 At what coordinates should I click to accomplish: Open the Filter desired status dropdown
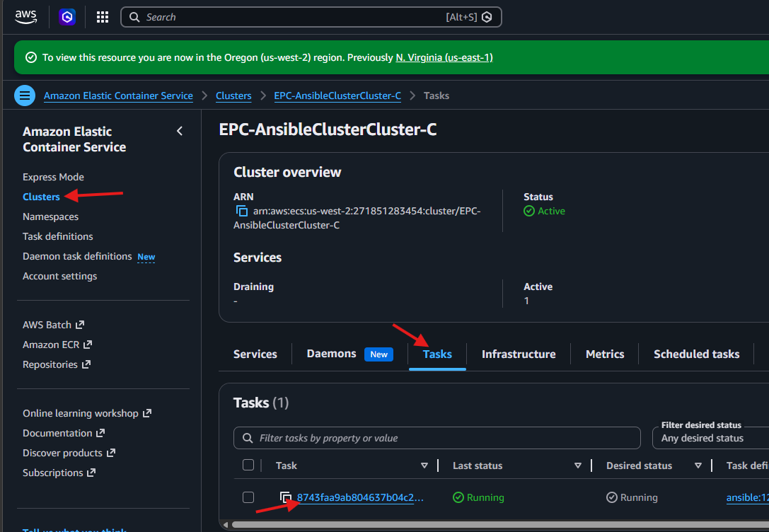point(711,438)
